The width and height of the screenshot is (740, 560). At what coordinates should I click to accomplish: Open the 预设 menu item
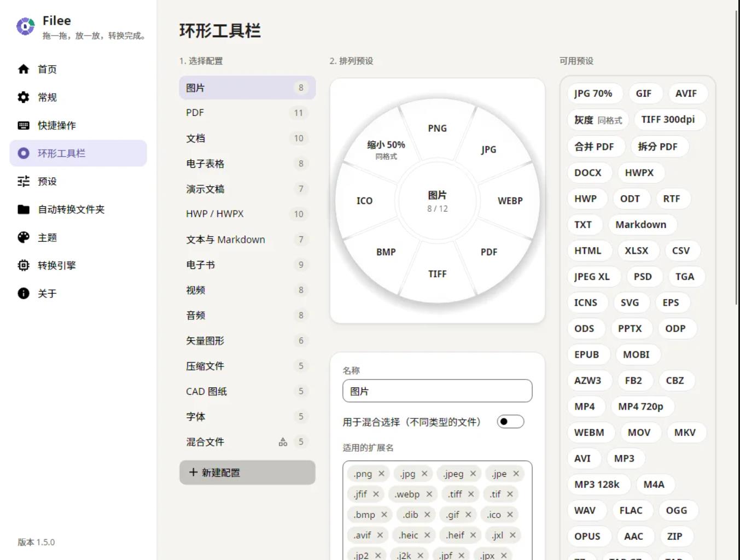click(x=78, y=182)
